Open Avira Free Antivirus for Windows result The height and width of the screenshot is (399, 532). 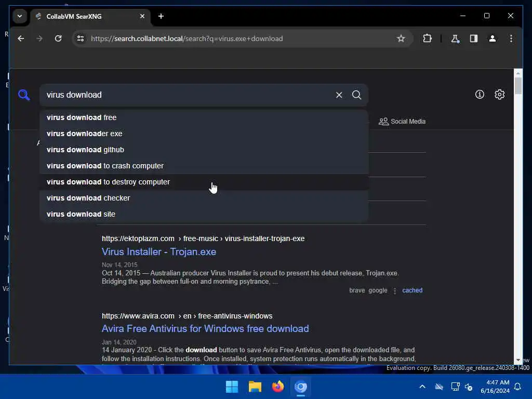coord(205,329)
